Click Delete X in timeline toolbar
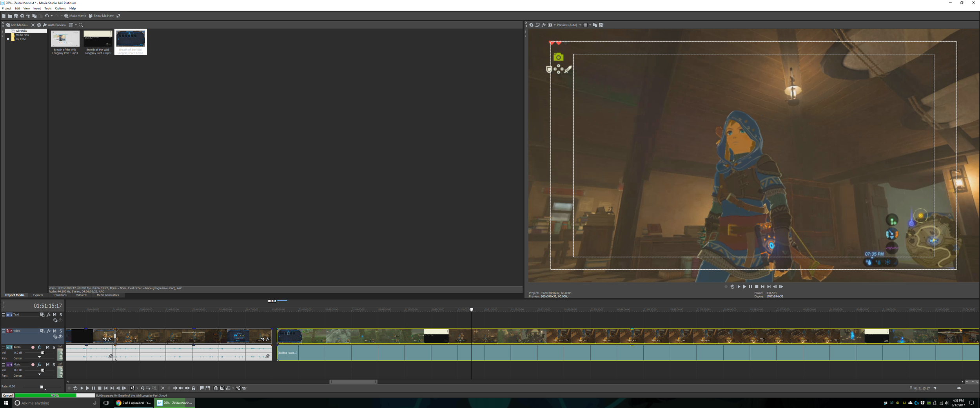 (163, 388)
